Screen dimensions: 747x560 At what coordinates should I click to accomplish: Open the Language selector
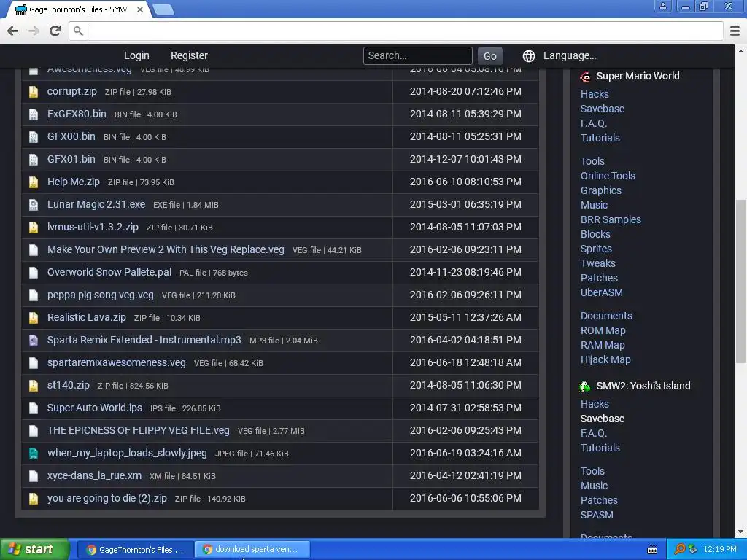pos(570,55)
